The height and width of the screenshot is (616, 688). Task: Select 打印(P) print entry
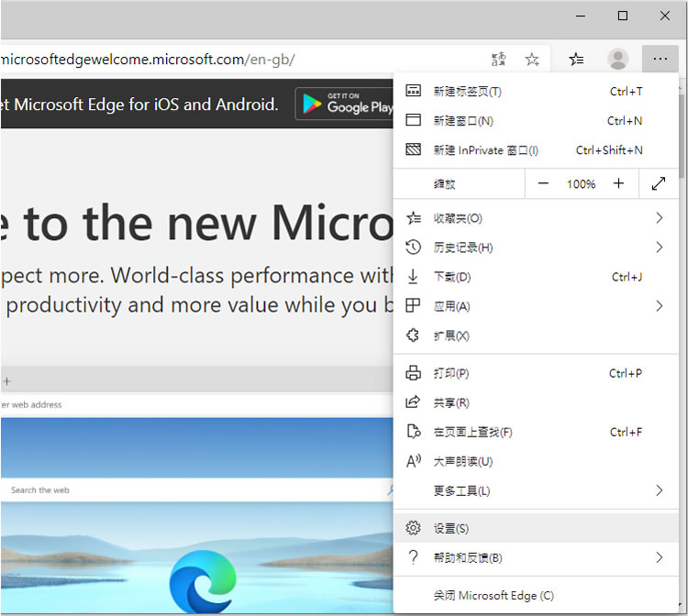[x=536, y=373]
